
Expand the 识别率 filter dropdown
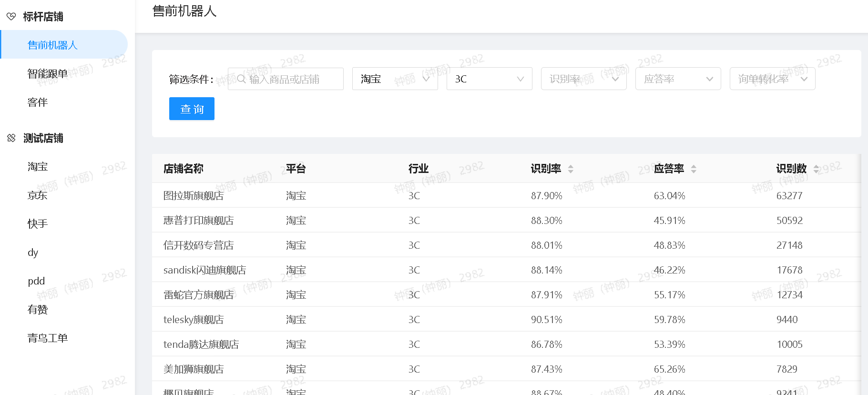point(584,79)
